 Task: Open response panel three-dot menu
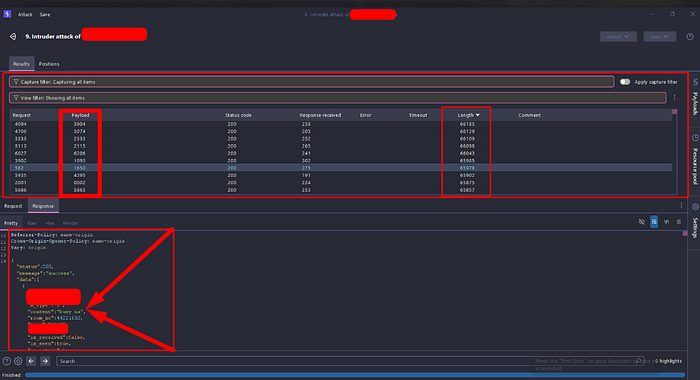point(681,206)
